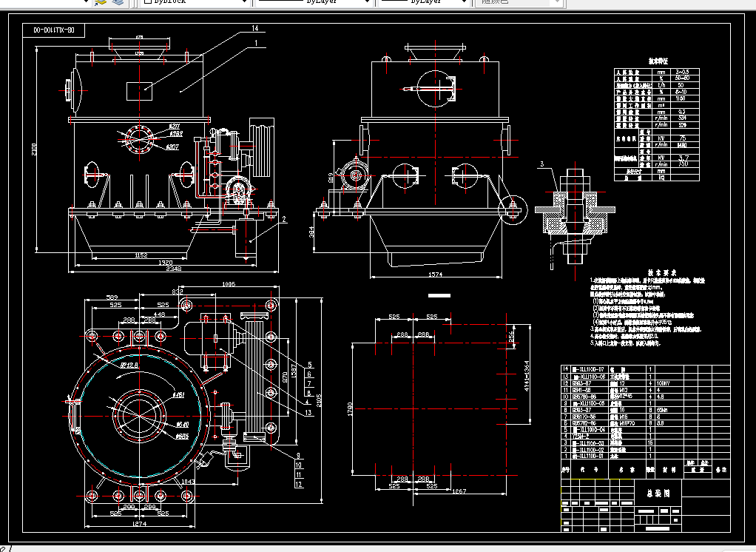Open the second ByLayer lineweight dropdown
756x552 pixels.
tap(424, 2)
